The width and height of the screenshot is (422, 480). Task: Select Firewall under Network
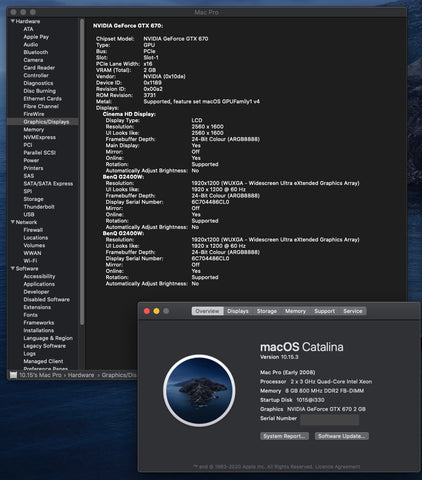pyautogui.click(x=33, y=230)
